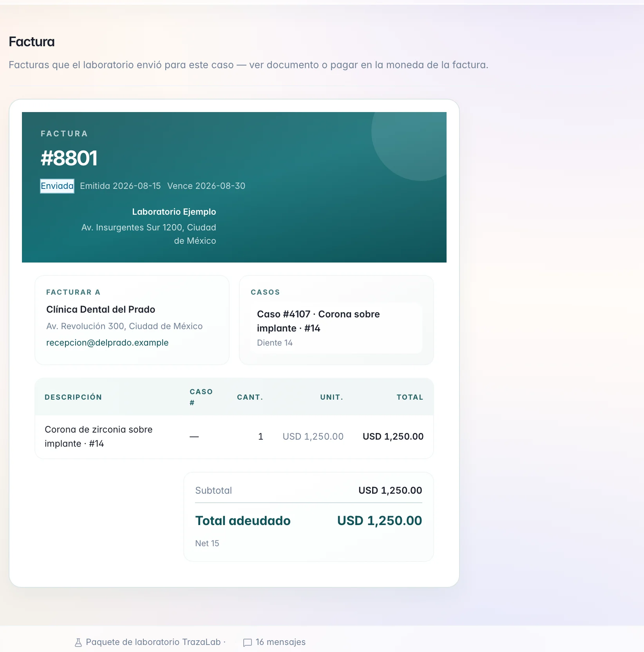The image size is (644, 652).
Task: Click the Vence 2026-08-30 due date
Action: point(206,186)
